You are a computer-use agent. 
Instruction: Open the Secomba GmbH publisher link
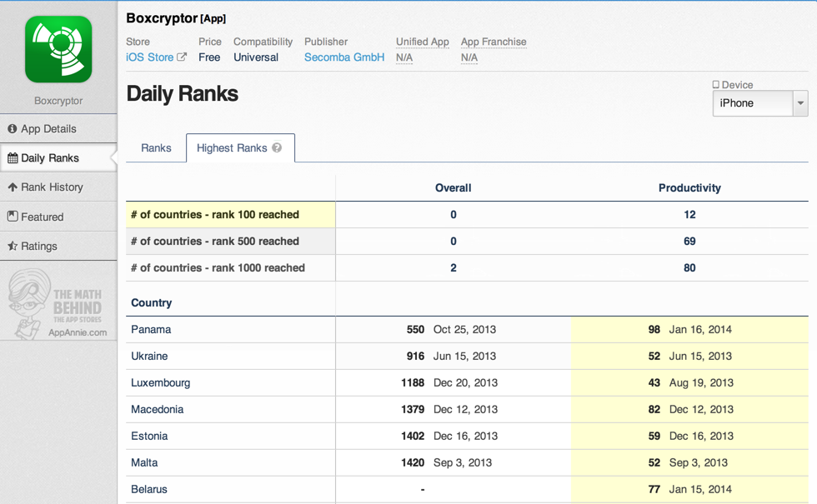click(344, 57)
